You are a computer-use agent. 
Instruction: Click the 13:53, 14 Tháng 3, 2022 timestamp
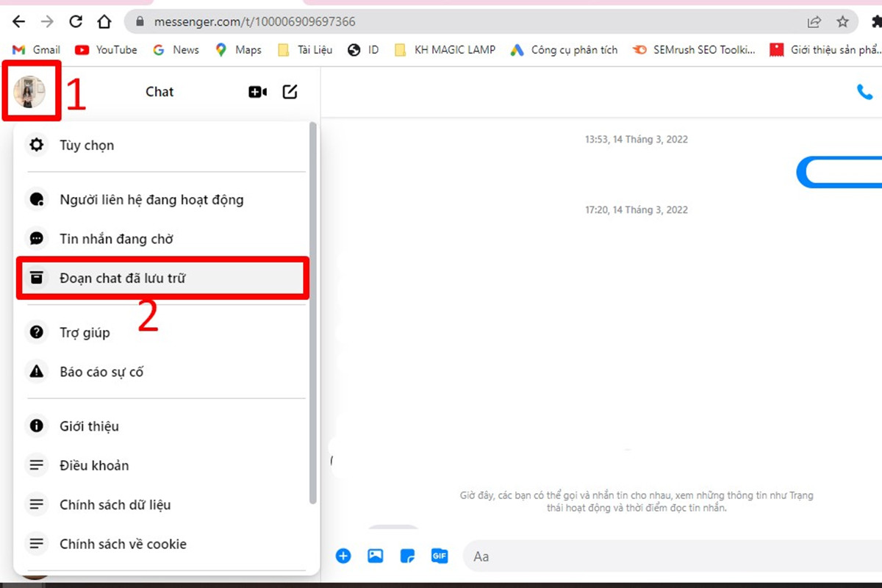pyautogui.click(x=637, y=139)
